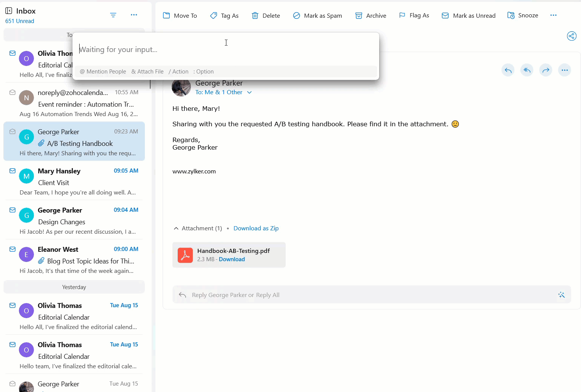The height and width of the screenshot is (392, 581).
Task: Toggle read status envelope on Eleanor West email
Action: point(12,249)
